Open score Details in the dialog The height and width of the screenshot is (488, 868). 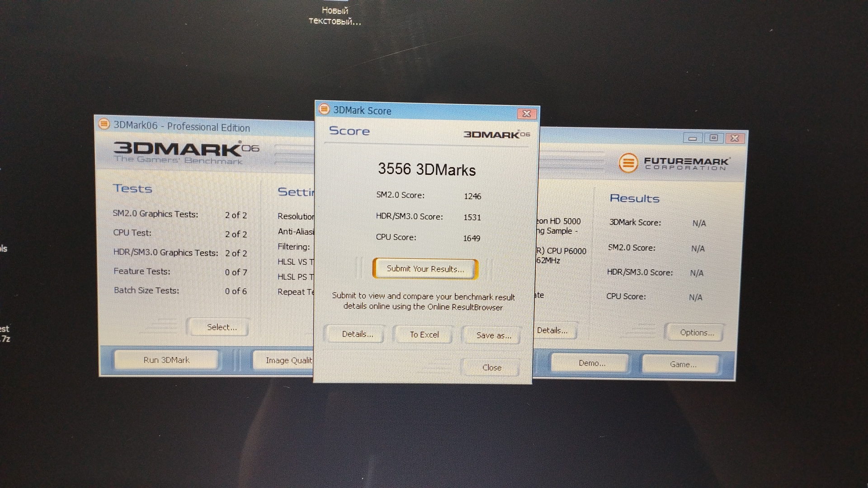(x=357, y=334)
